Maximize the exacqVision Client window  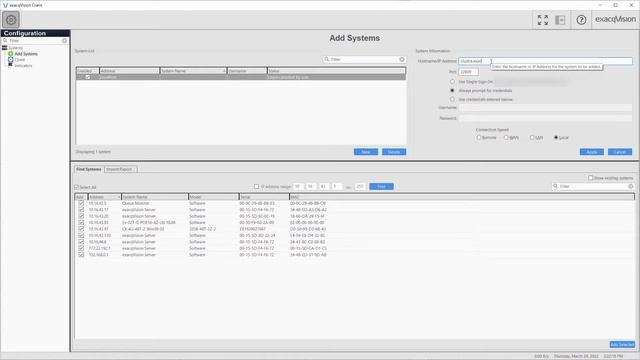[616, 5]
